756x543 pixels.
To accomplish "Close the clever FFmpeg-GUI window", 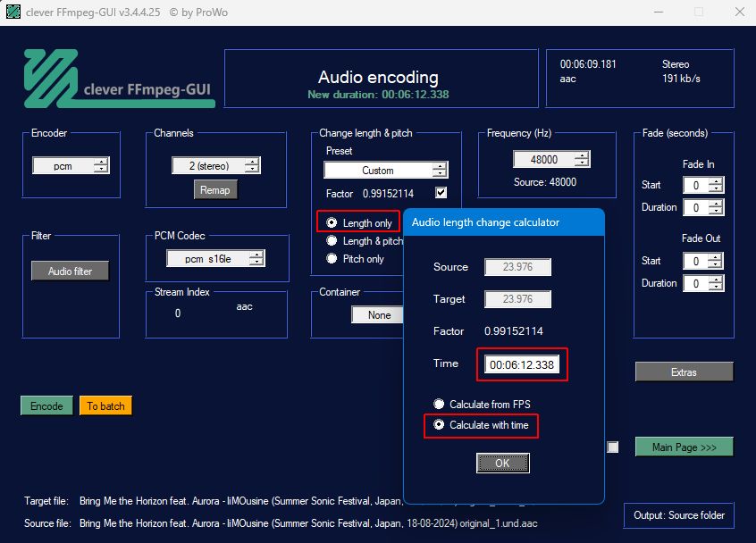I will (x=740, y=12).
